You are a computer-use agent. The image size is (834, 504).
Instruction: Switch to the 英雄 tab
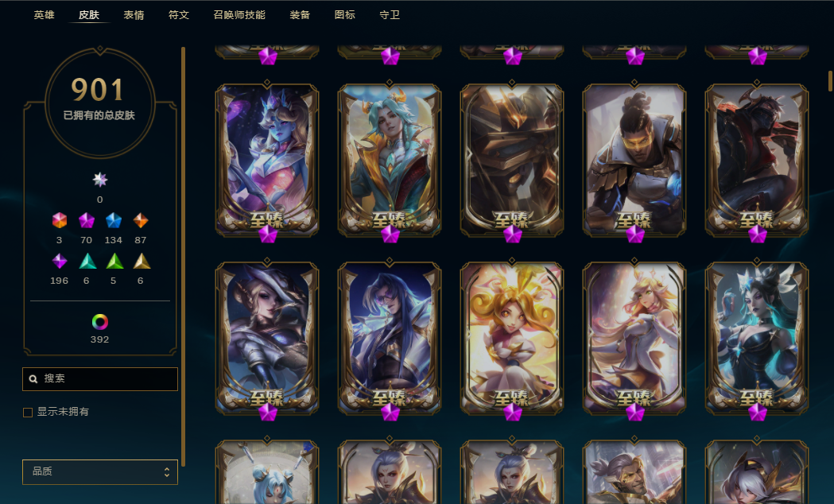(45, 15)
